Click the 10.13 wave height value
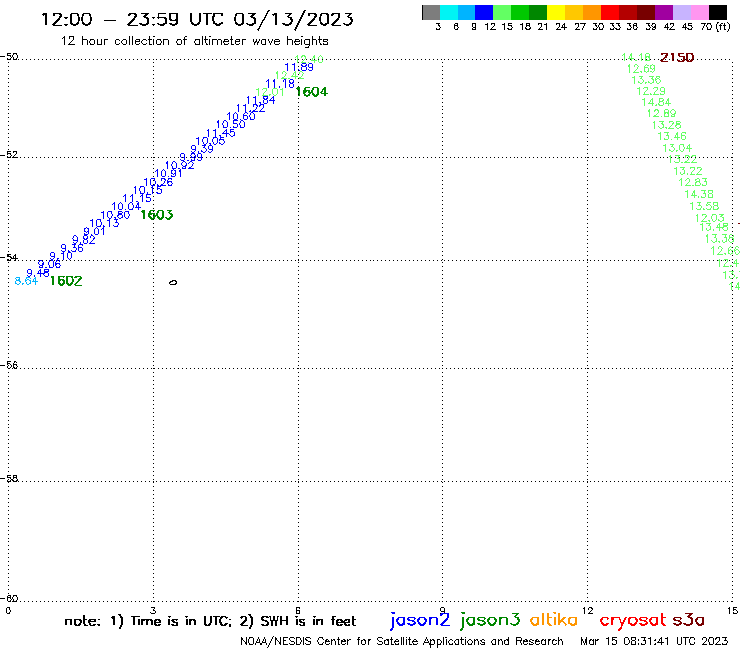 [104, 223]
